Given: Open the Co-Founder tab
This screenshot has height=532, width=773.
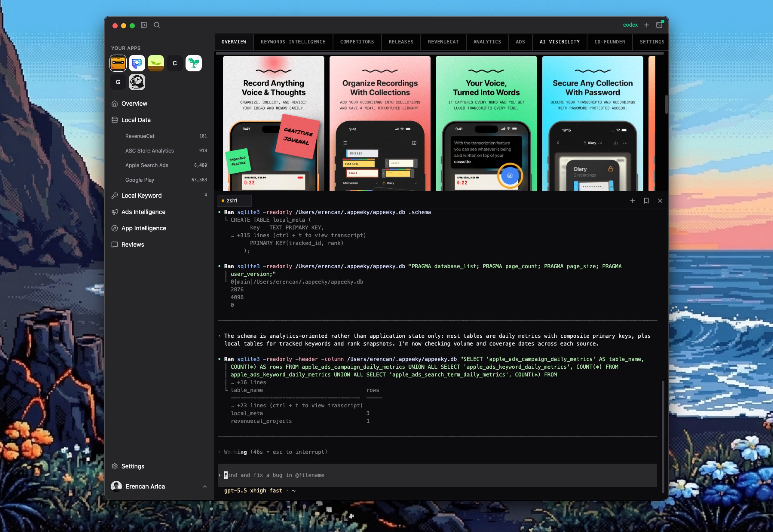Looking at the screenshot, I should point(610,42).
